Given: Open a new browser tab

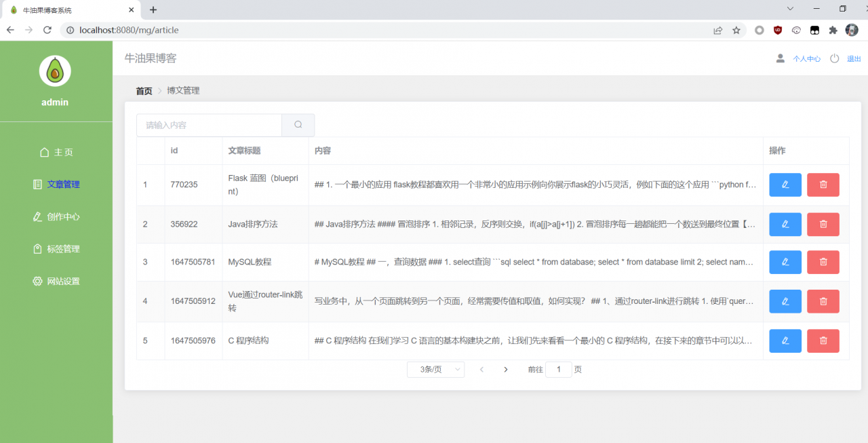Looking at the screenshot, I should tap(153, 9).
